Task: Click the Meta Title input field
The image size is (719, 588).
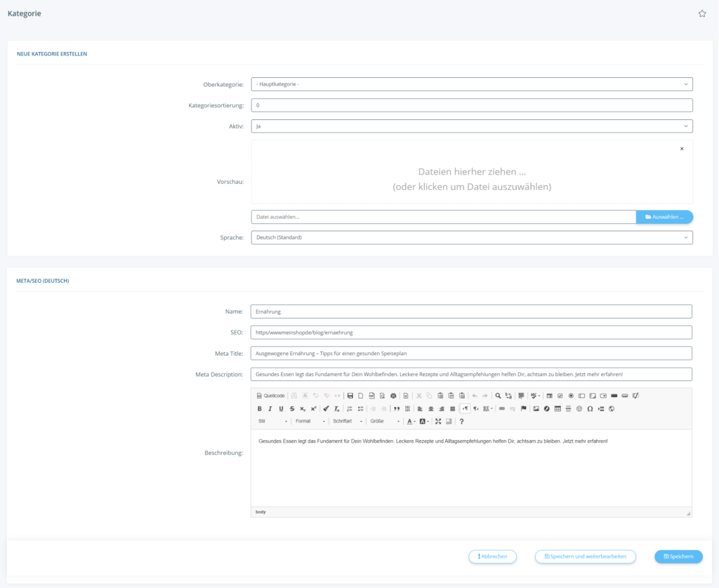Action: (x=471, y=354)
